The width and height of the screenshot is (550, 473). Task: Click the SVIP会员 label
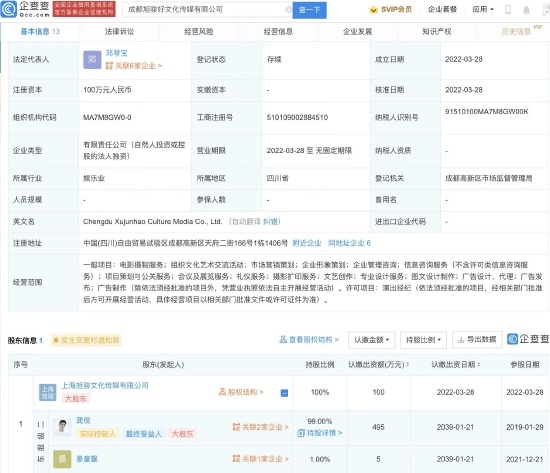pyautogui.click(x=396, y=9)
